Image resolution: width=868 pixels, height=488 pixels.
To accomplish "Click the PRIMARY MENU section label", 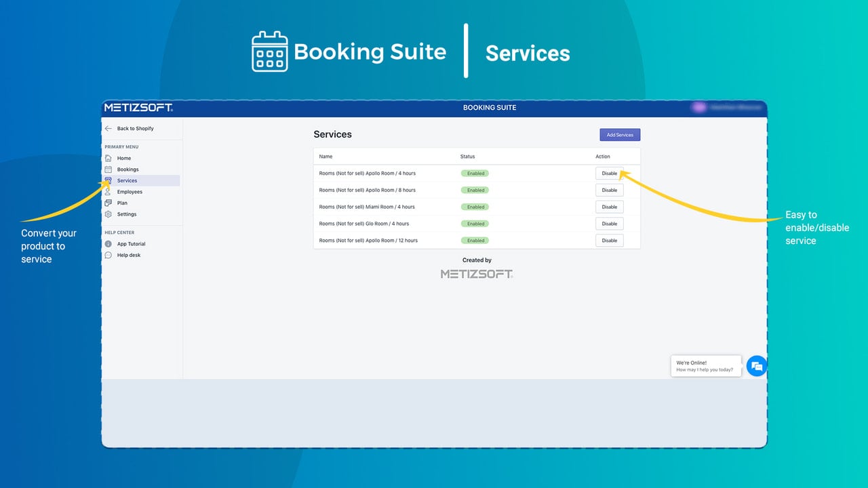I will [x=121, y=146].
